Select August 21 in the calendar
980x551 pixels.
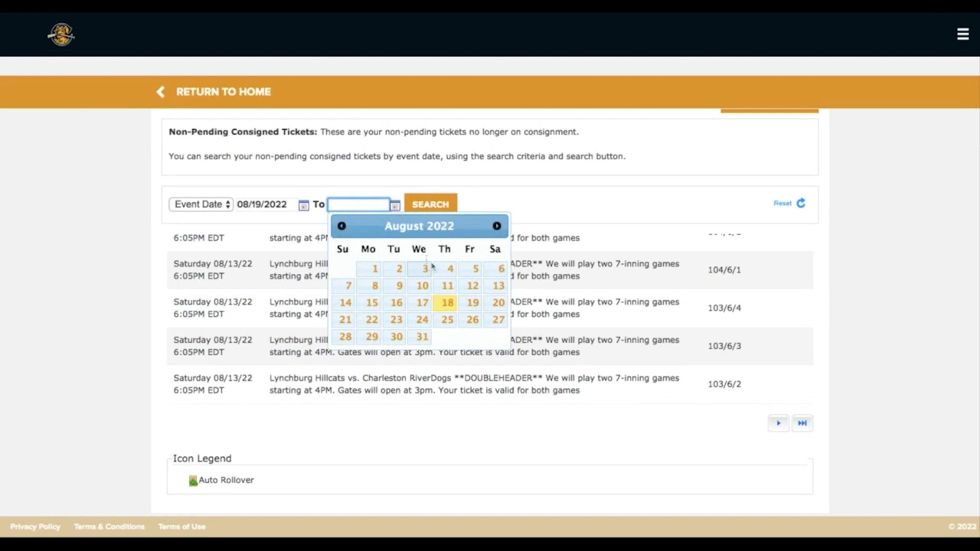[343, 320]
